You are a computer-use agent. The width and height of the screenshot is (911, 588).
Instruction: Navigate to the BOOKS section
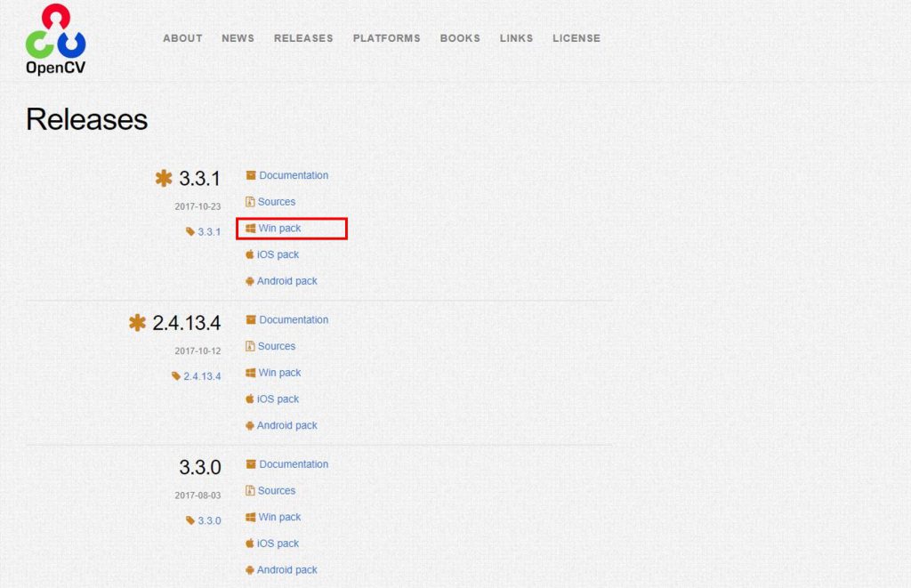click(460, 38)
